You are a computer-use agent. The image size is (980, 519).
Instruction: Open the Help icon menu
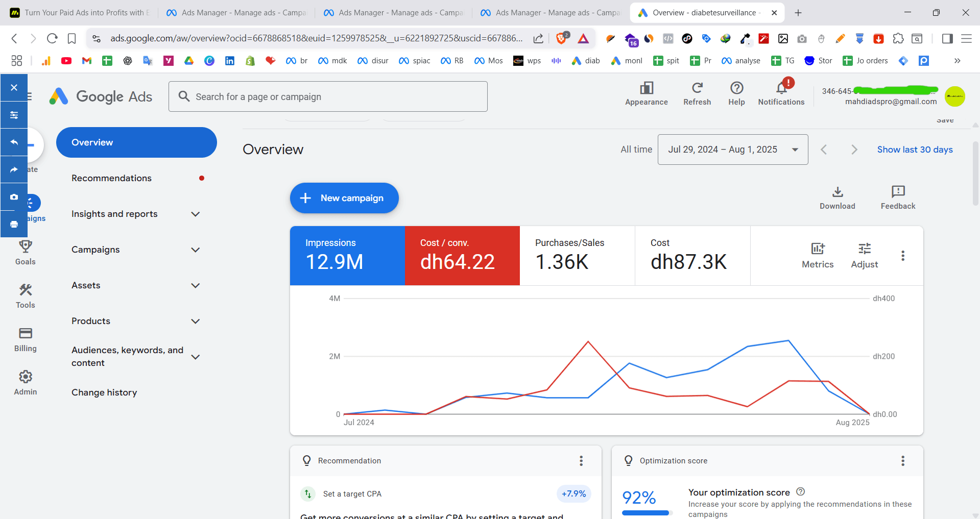(x=736, y=88)
